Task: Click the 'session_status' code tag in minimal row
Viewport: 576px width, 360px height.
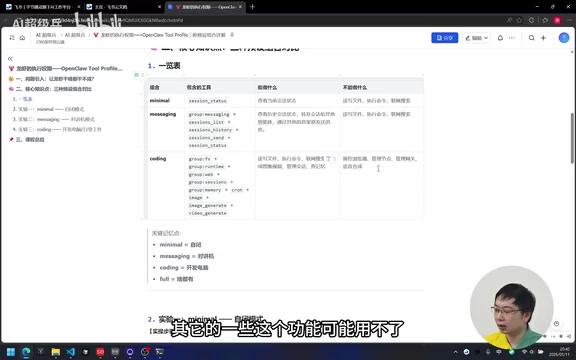Action: (208, 101)
